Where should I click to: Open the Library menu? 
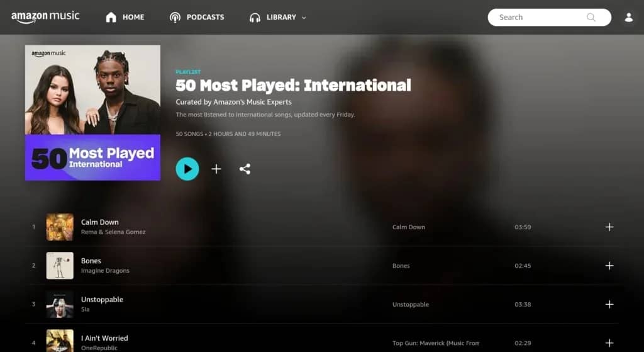pyautogui.click(x=277, y=17)
